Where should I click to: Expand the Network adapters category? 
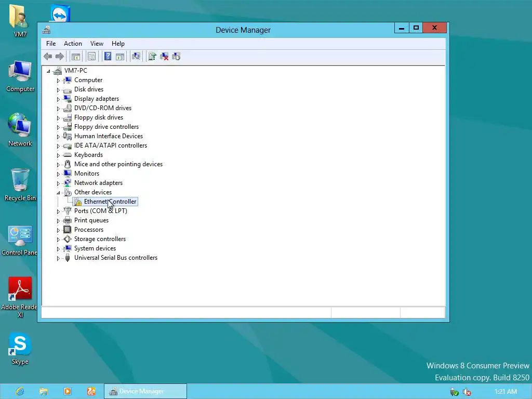[58, 183]
